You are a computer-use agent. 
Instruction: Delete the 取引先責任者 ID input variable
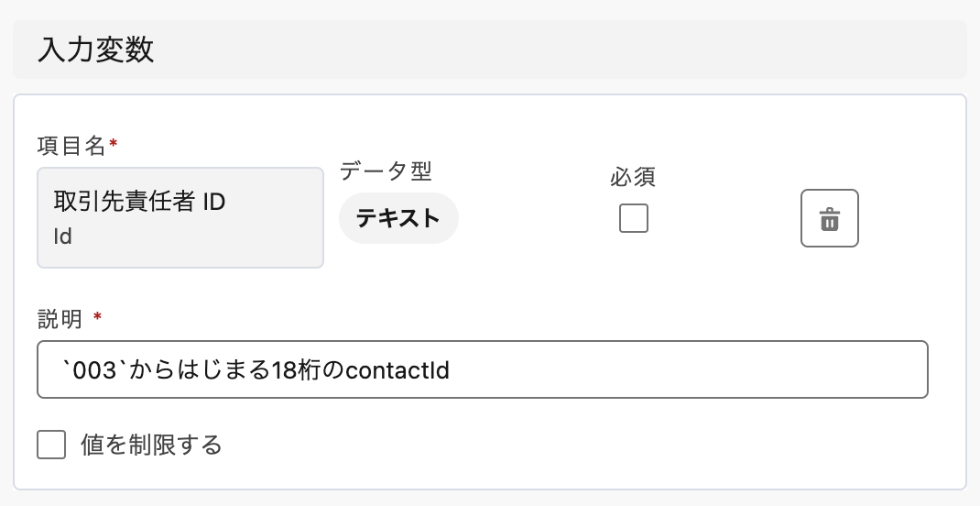pyautogui.click(x=829, y=219)
